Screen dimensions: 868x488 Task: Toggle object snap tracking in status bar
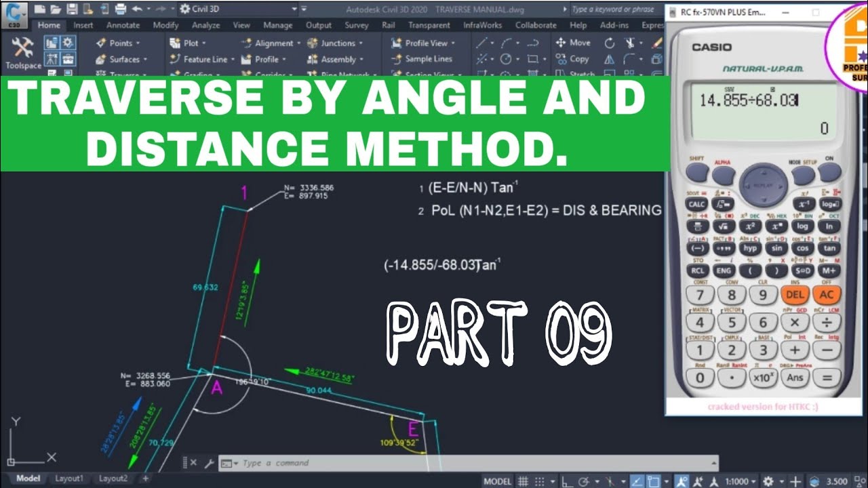point(637,481)
